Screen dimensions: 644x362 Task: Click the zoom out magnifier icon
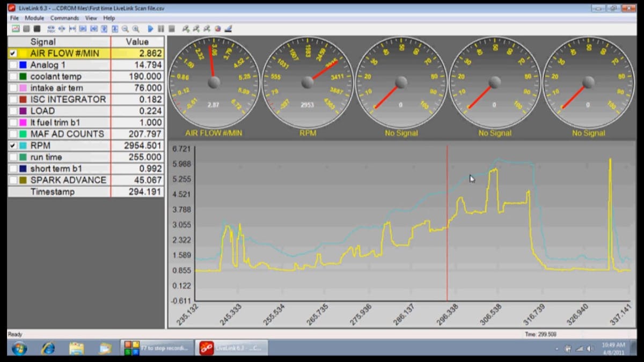click(125, 28)
